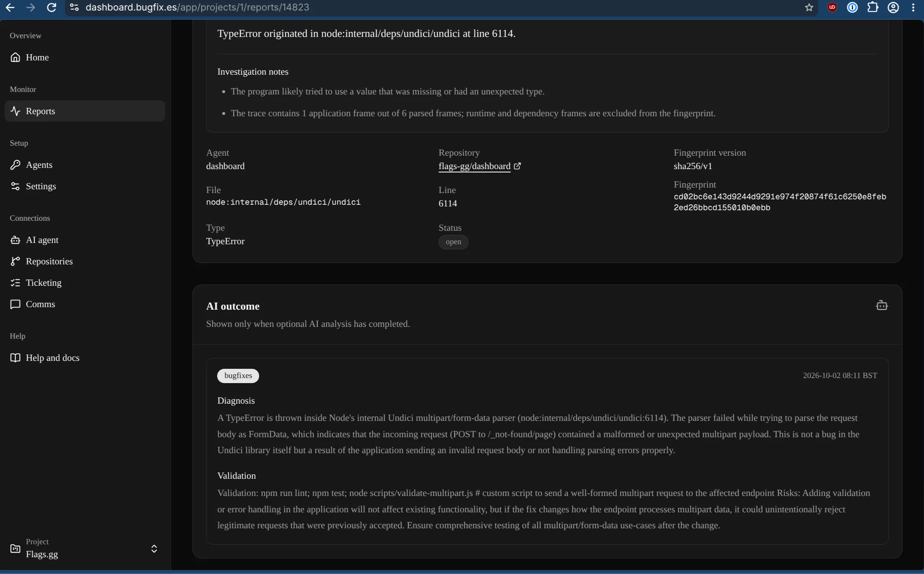Click the AI outcome heading
This screenshot has height=574, width=924.
[233, 306]
